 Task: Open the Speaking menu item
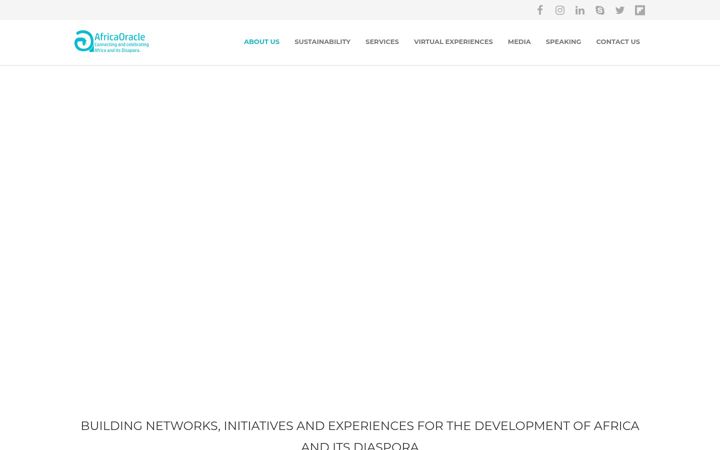click(x=563, y=42)
